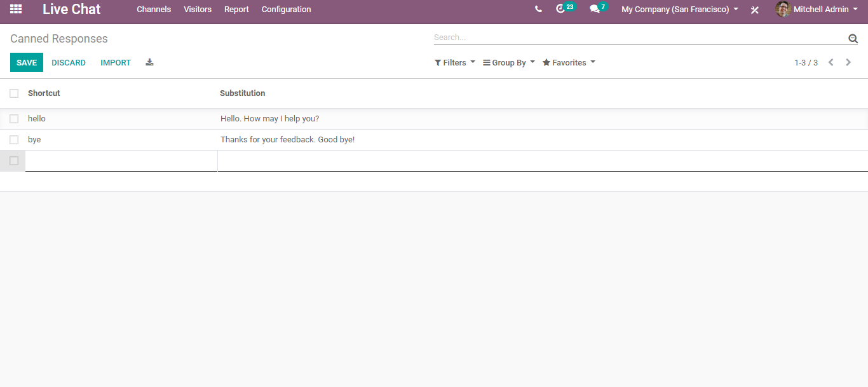The width and height of the screenshot is (868, 387).
Task: Click the DISCARD button
Action: [69, 62]
